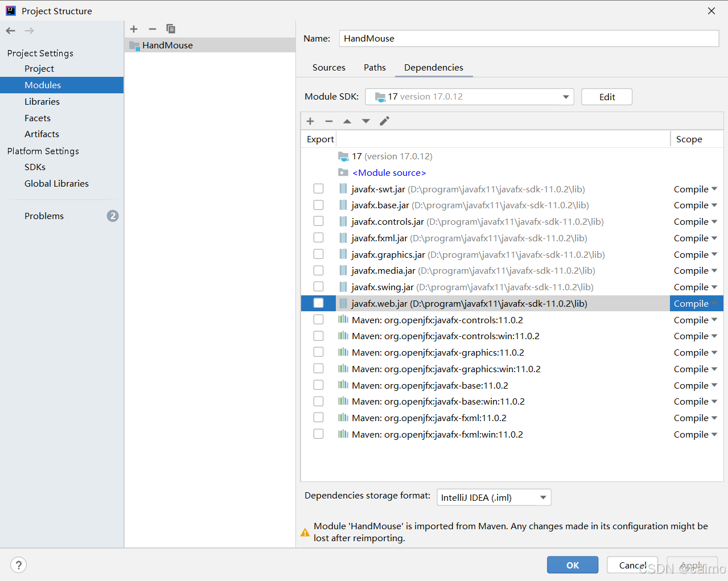Image resolution: width=728 pixels, height=581 pixels.
Task: Select HandMouse in the module list
Action: (x=210, y=46)
